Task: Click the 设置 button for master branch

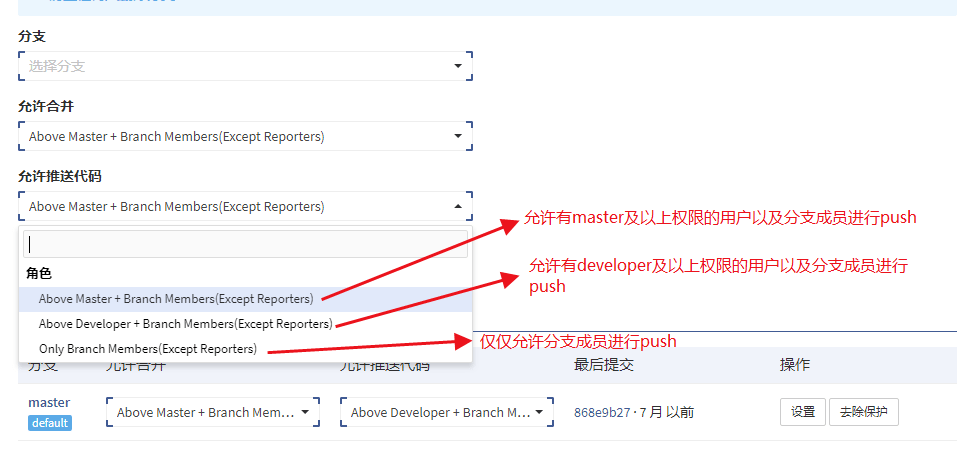Action: click(x=803, y=412)
